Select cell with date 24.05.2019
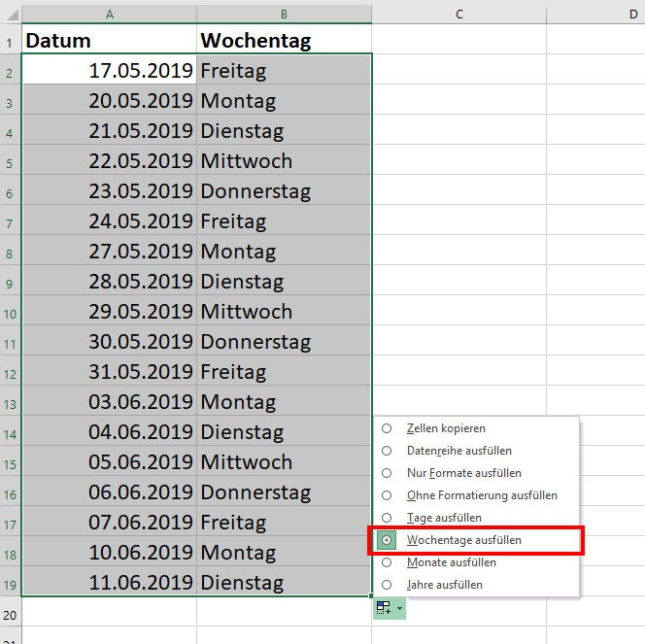Screen dimensions: 645x644 (110, 220)
